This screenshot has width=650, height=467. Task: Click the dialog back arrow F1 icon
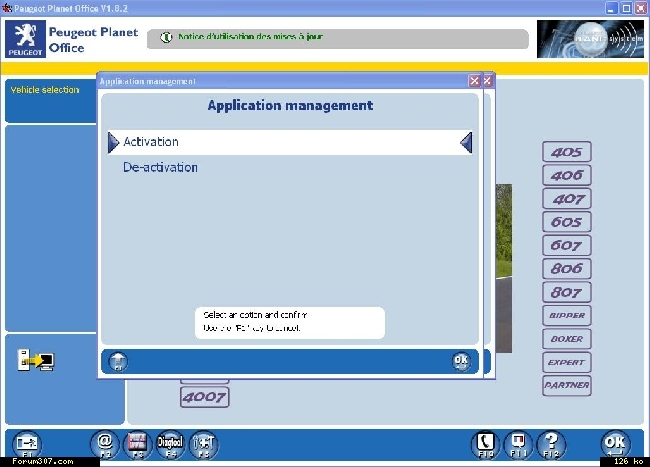(x=118, y=362)
